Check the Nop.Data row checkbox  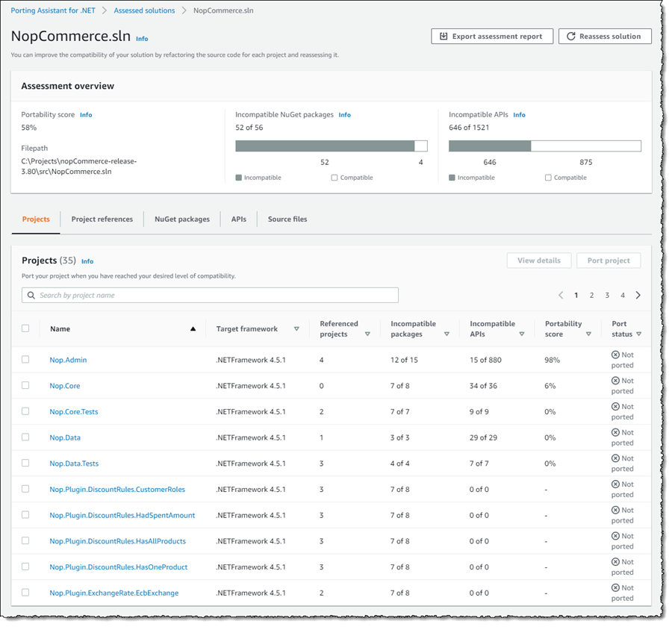(25, 437)
